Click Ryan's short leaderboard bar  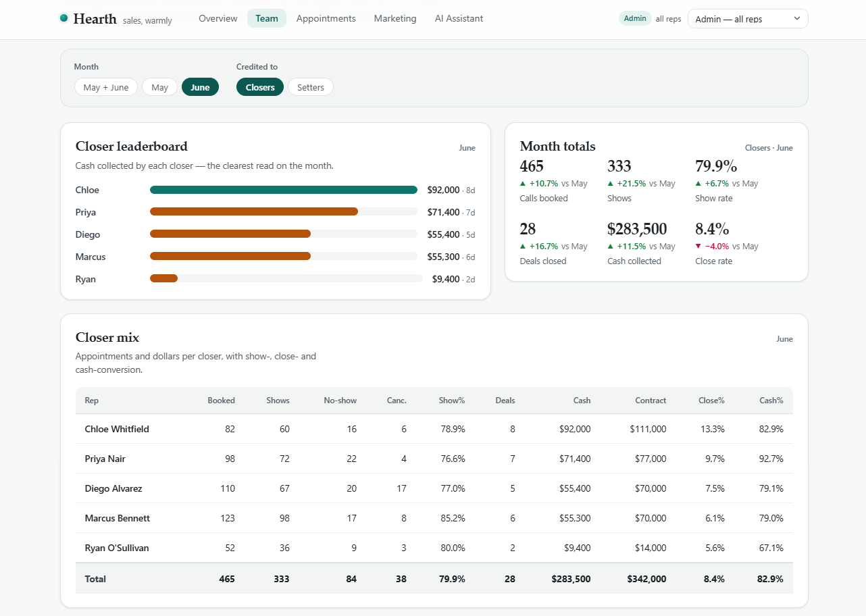[x=163, y=278]
